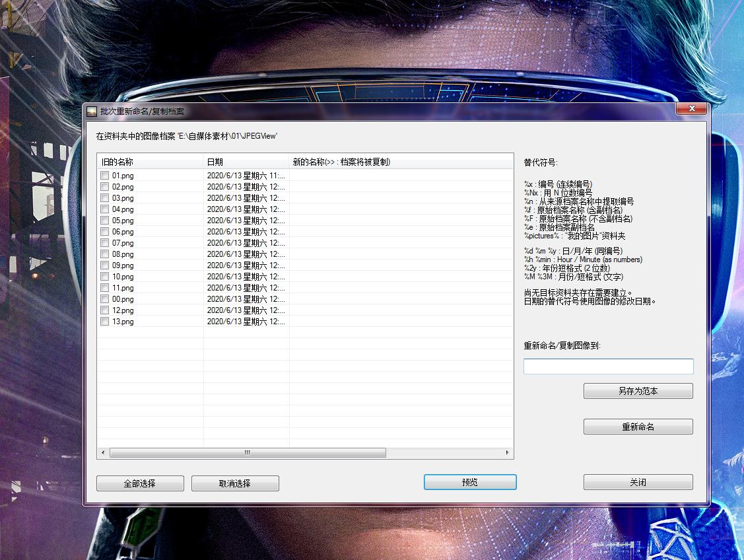This screenshot has height=560, width=744.
Task: Click the 关闭 (Close) button
Action: (638, 482)
